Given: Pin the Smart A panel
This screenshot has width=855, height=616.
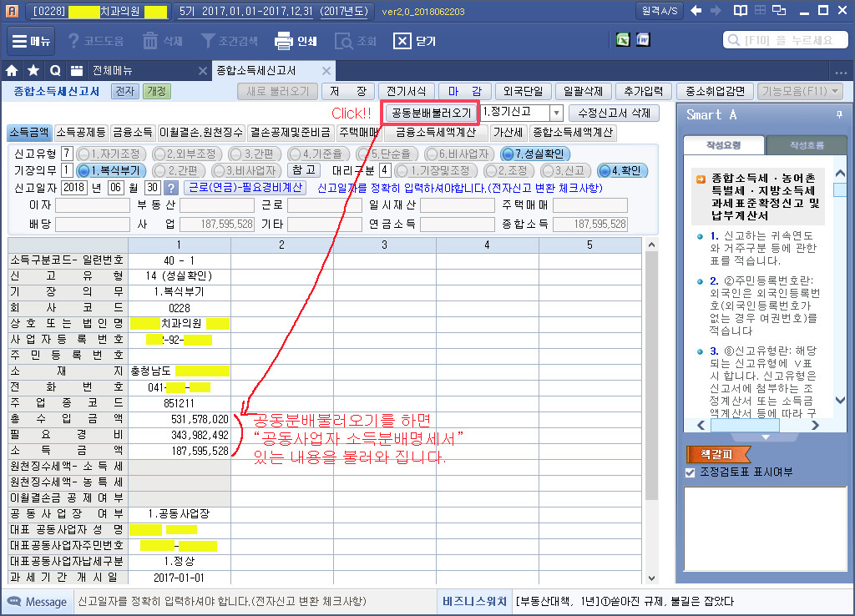Looking at the screenshot, I should (839, 114).
